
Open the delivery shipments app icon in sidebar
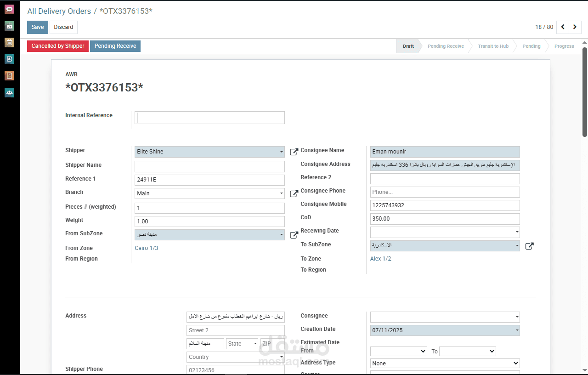[x=10, y=26]
